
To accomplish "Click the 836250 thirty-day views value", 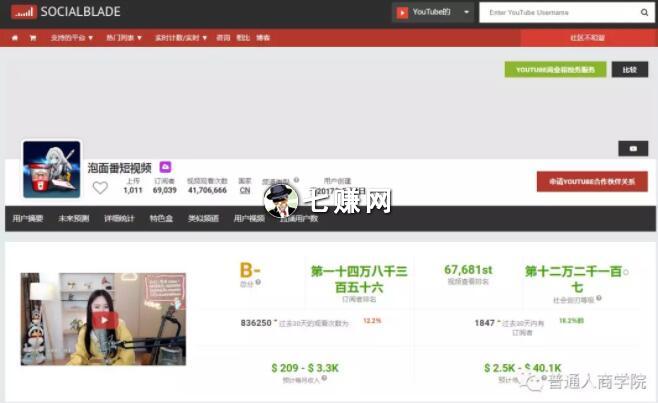I will [256, 323].
